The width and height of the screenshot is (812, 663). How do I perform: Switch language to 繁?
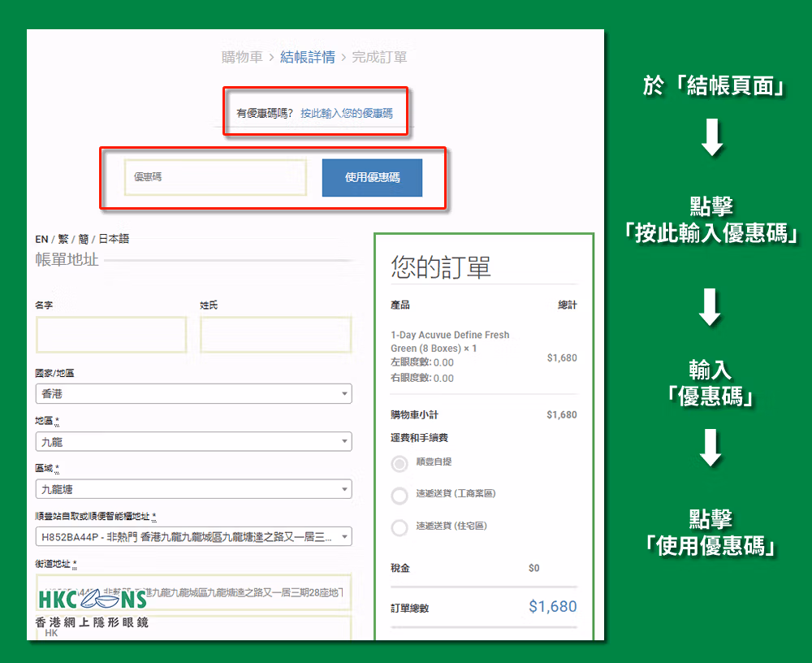pyautogui.click(x=63, y=239)
